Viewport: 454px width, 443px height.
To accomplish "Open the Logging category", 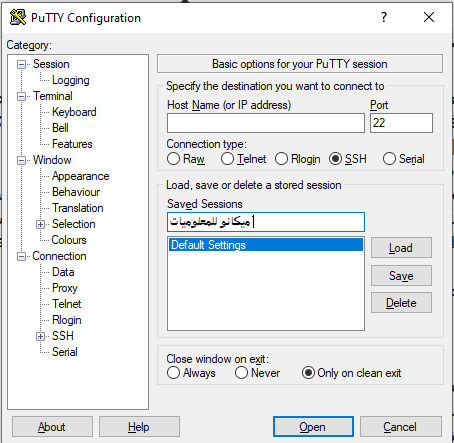I will pos(71,80).
